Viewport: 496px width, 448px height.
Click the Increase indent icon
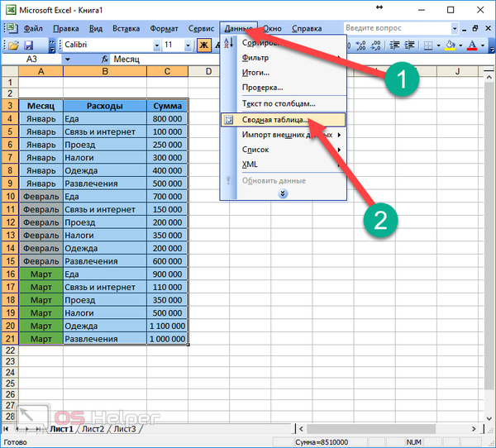(x=409, y=45)
